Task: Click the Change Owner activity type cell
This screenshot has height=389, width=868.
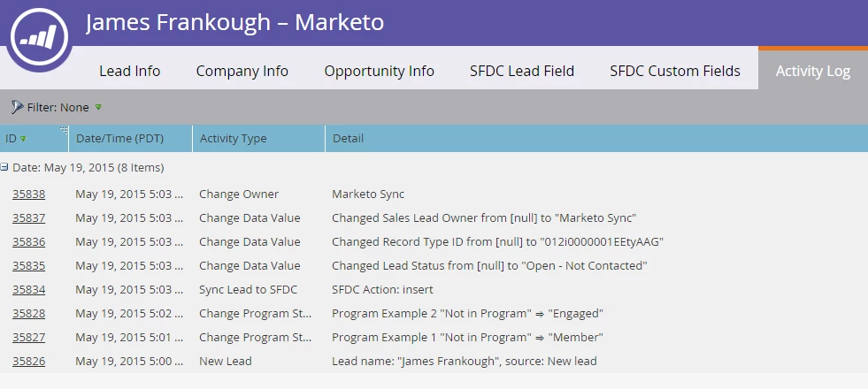Action: [x=239, y=194]
